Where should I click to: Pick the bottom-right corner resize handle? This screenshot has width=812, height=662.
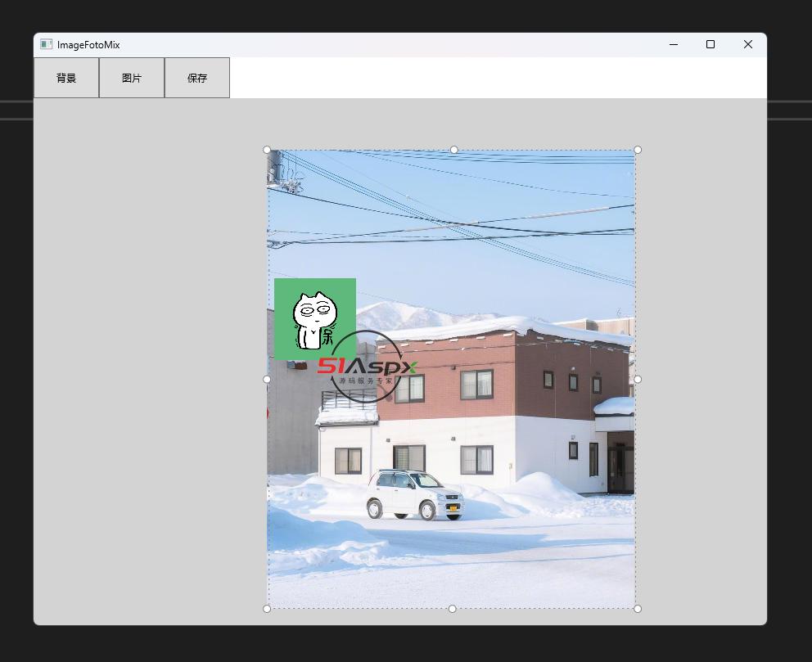coord(638,609)
